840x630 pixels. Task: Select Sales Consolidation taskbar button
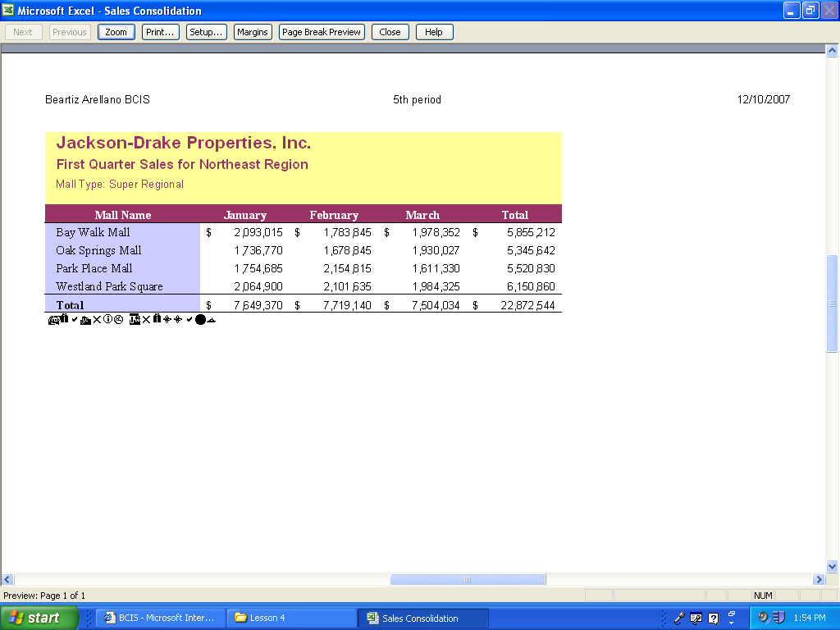pyautogui.click(x=422, y=618)
